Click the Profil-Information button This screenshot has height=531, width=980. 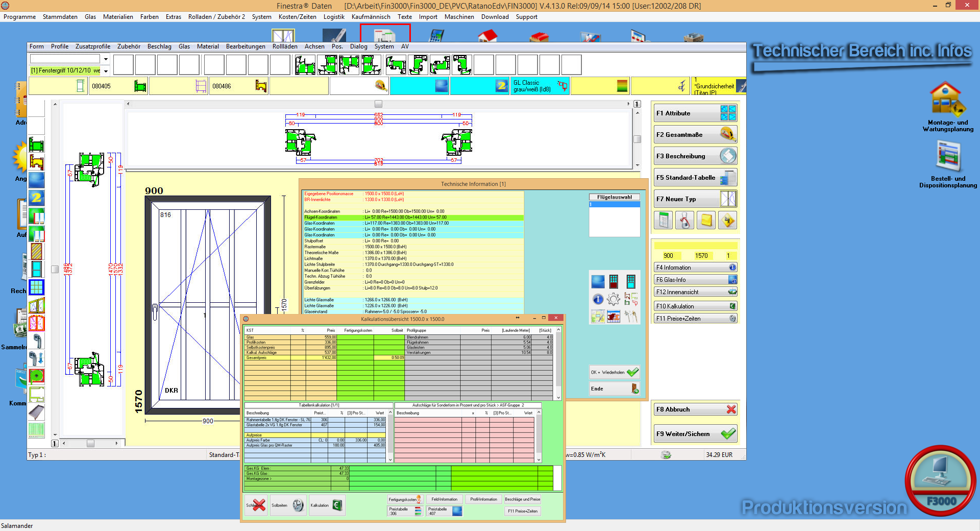tap(483, 499)
